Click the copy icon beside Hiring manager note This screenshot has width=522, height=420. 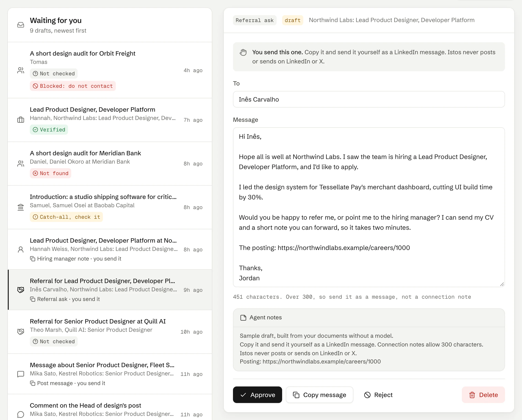32,259
